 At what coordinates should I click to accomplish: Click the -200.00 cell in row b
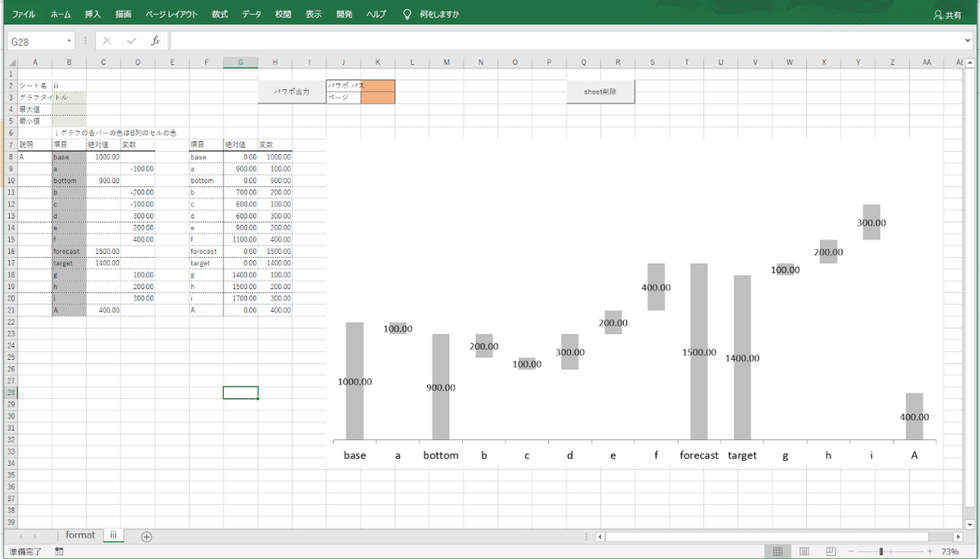(x=137, y=193)
